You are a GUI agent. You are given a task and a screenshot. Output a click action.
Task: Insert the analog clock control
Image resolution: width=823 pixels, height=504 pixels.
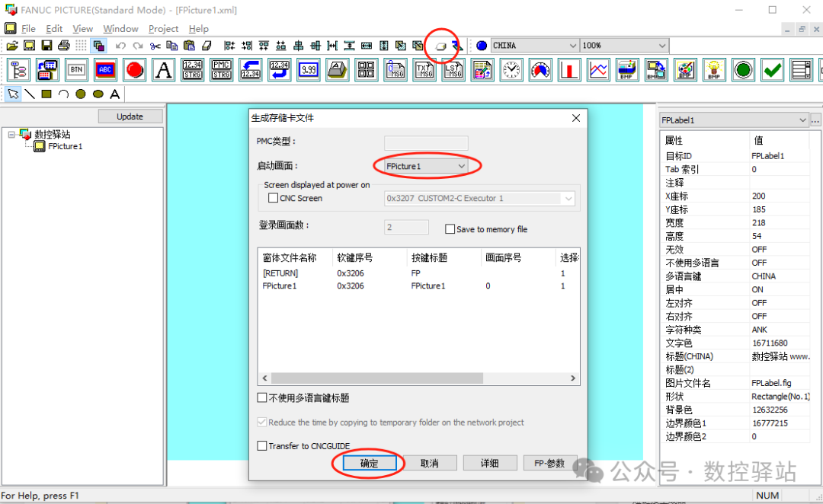click(511, 70)
